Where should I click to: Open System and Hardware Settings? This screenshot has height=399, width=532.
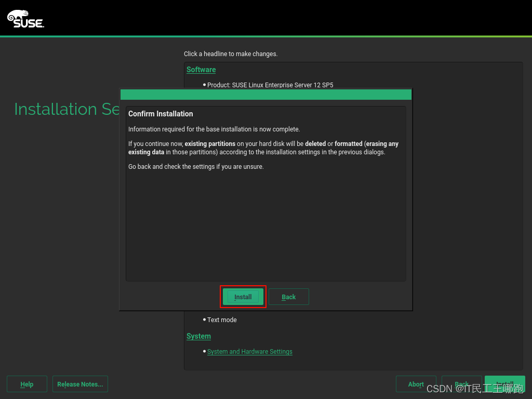(249, 351)
